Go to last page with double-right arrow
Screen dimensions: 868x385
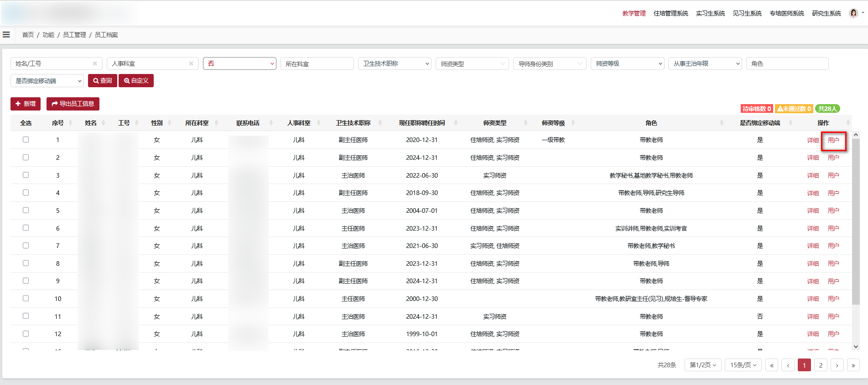[853, 365]
